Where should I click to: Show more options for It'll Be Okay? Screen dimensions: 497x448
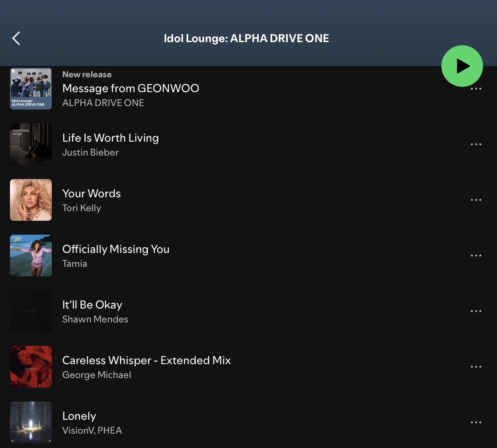[x=476, y=311]
